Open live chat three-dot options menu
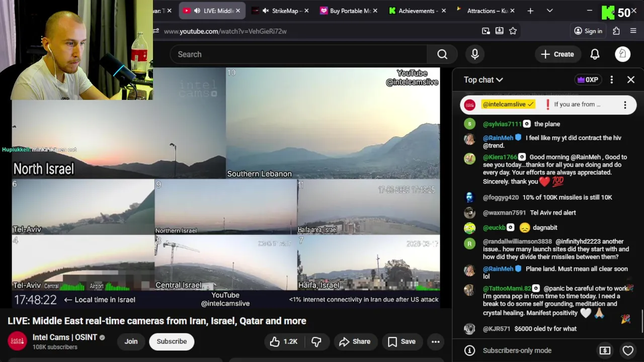This screenshot has width=644, height=362. pyautogui.click(x=611, y=79)
